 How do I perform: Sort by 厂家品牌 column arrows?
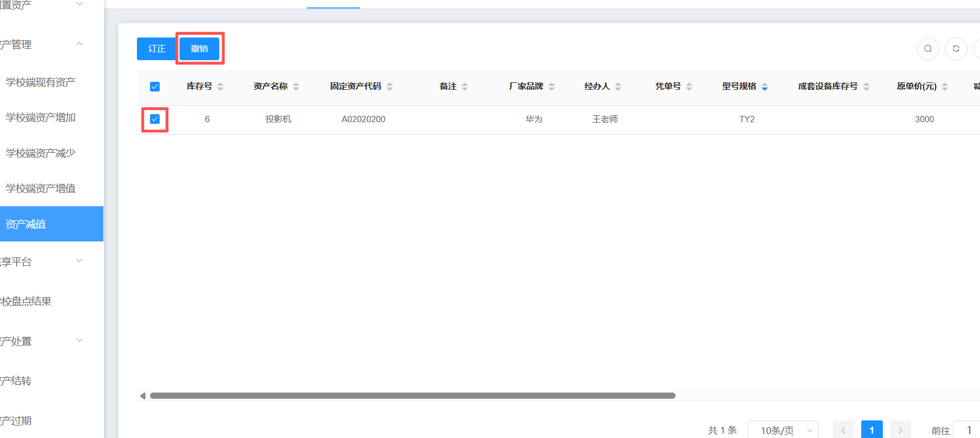point(552,86)
